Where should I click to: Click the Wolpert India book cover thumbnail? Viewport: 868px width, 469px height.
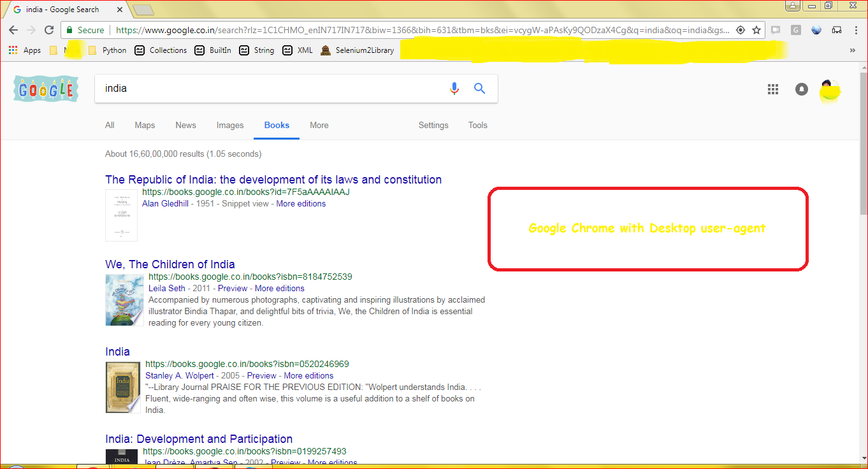click(122, 387)
